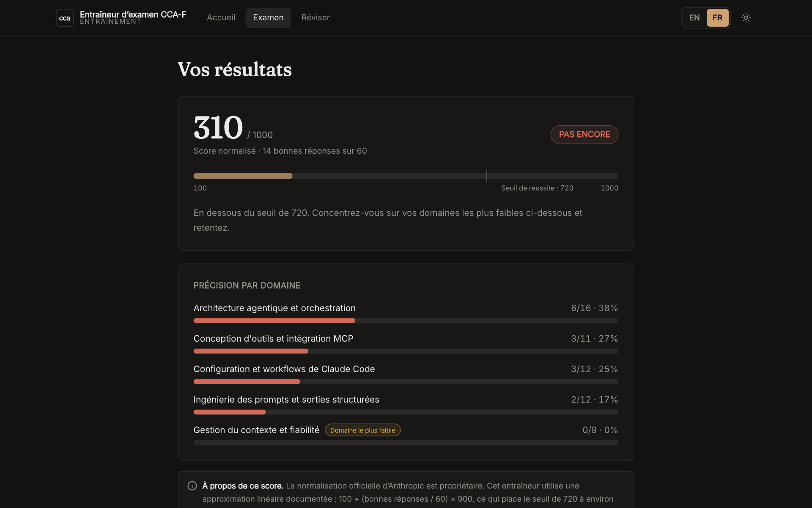Go to the Examen tab
This screenshot has width=812, height=508.
tap(268, 18)
